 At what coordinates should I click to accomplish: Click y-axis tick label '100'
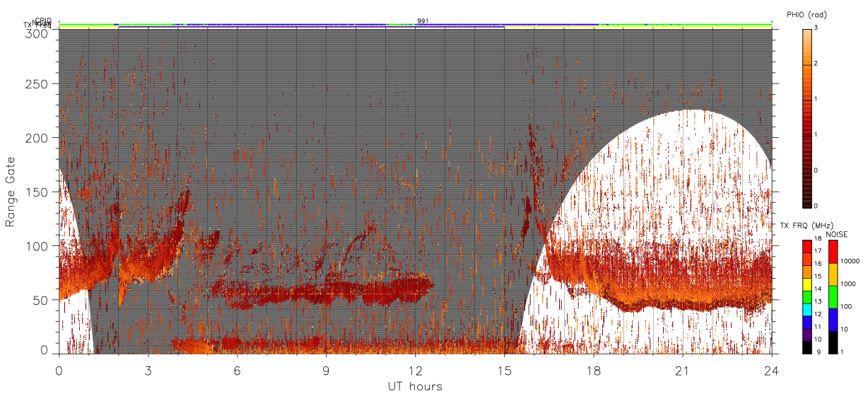[37, 246]
